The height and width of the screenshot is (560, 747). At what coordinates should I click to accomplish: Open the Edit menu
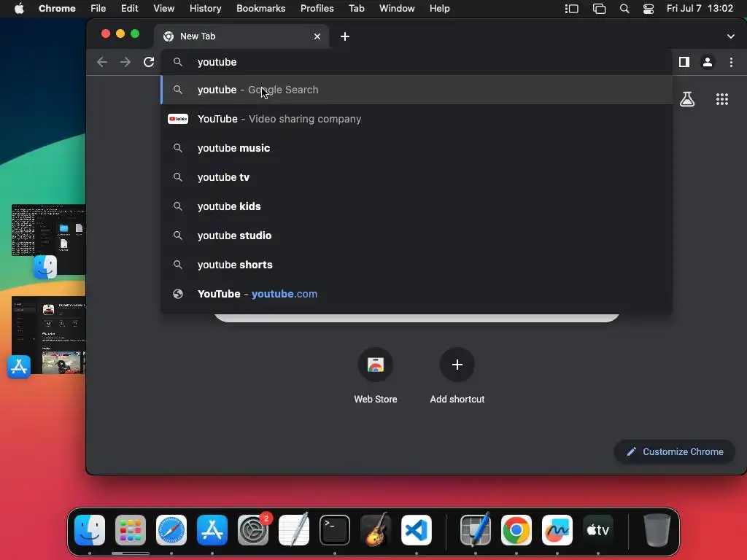(129, 9)
